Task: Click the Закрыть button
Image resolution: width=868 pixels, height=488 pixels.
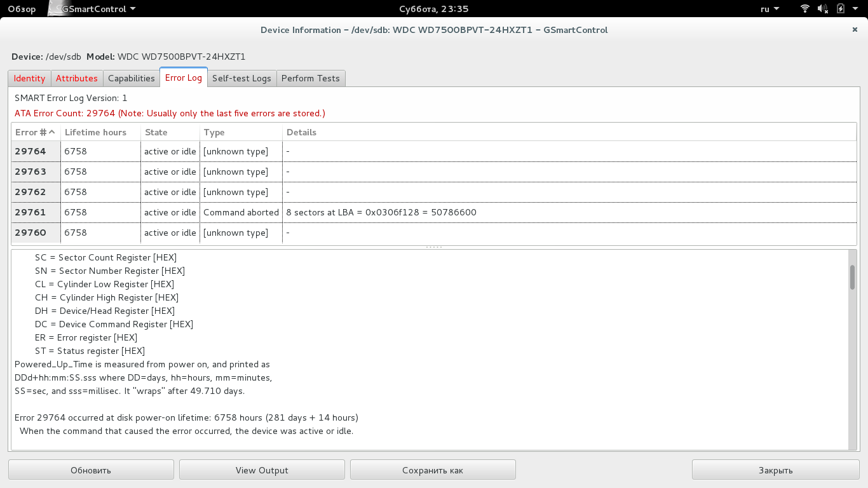Action: coord(776,470)
